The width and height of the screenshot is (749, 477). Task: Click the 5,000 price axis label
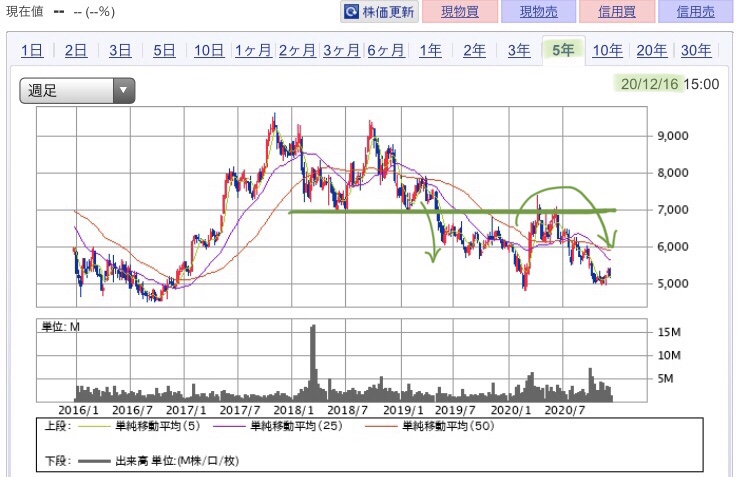(x=673, y=284)
